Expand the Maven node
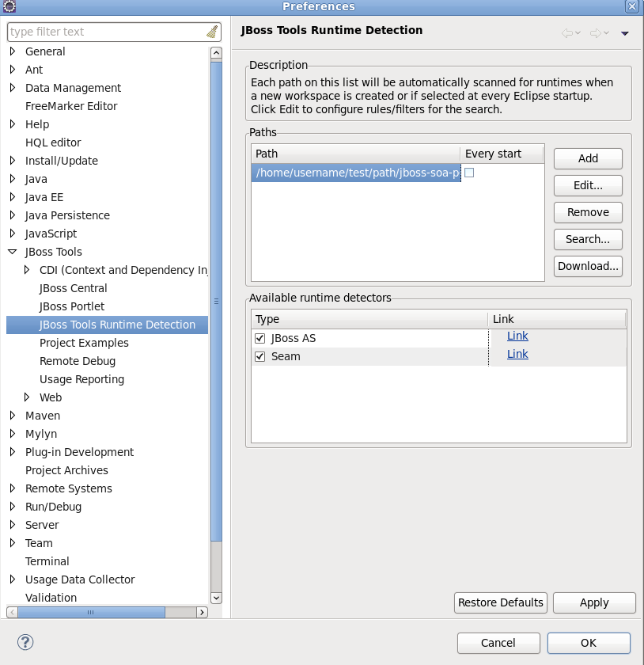 point(13,416)
